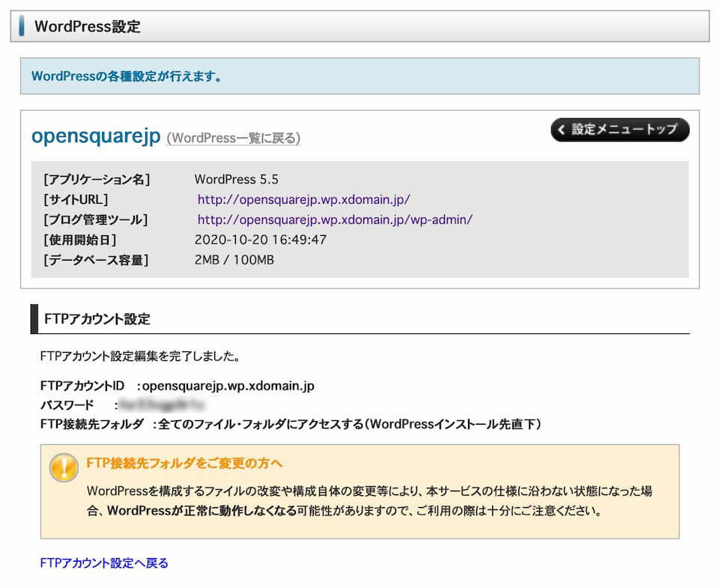Go back via FTPアカウント設定へ戻る link

pos(104,563)
